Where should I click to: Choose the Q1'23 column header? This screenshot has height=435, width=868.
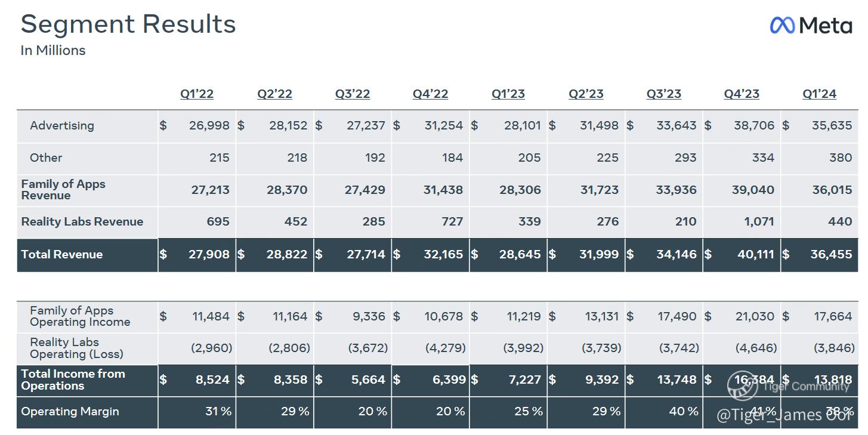[508, 94]
